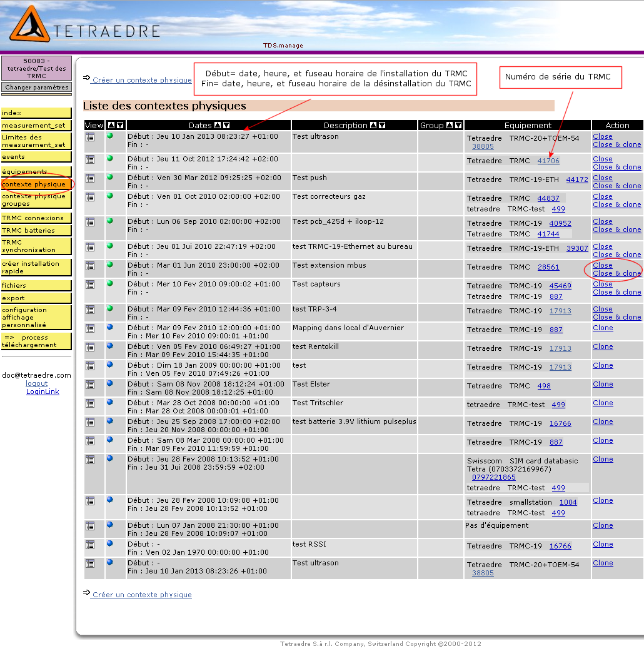
Task: Click the logout link
Action: click(x=36, y=383)
